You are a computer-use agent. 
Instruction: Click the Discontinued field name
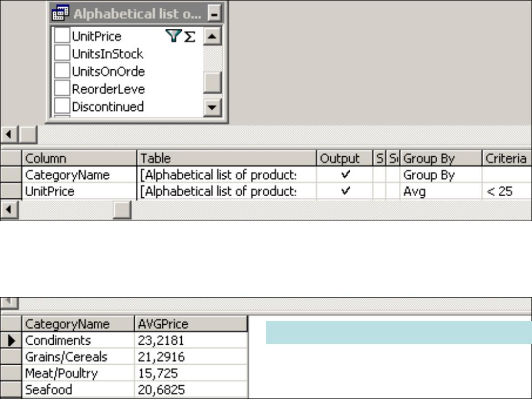point(108,106)
